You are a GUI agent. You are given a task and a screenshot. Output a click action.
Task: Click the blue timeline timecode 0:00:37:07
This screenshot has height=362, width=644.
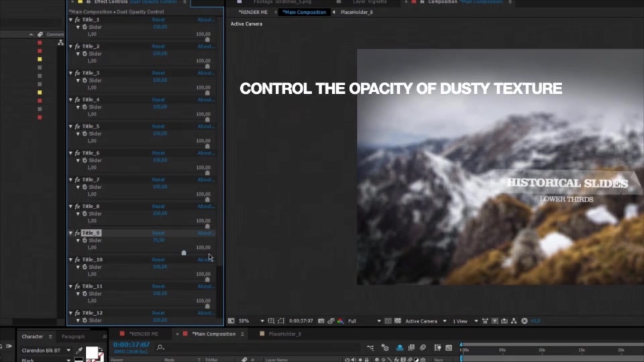(x=131, y=345)
